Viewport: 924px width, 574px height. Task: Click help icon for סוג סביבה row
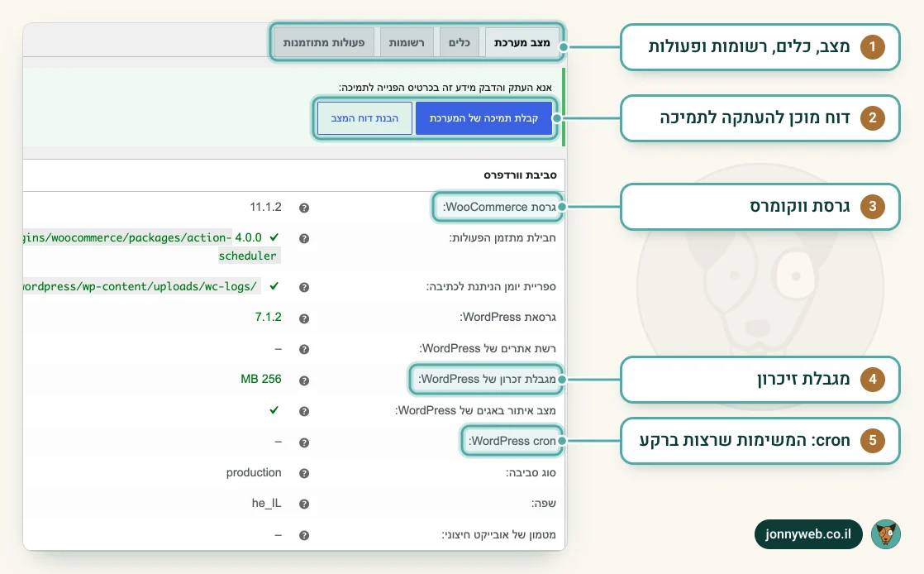[x=304, y=473]
